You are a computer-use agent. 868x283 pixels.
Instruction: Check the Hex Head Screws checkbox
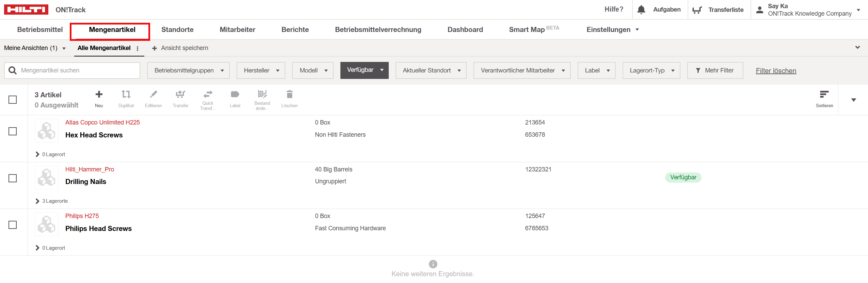point(13,131)
